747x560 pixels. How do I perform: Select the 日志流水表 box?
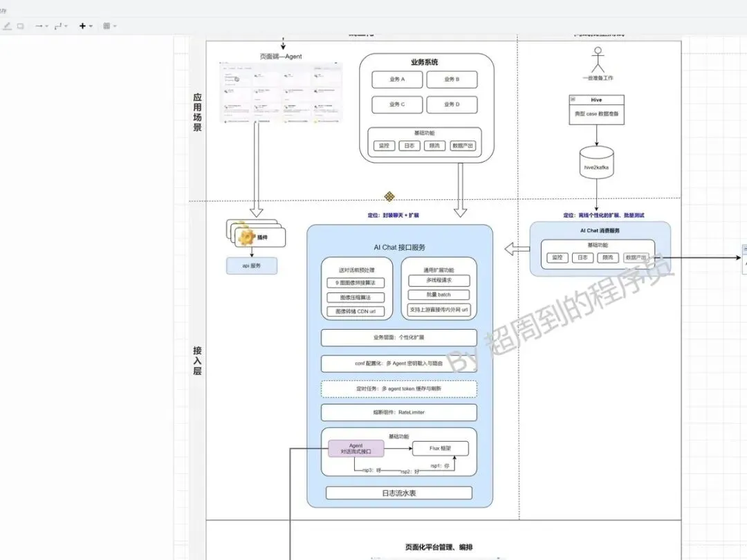[x=399, y=493]
